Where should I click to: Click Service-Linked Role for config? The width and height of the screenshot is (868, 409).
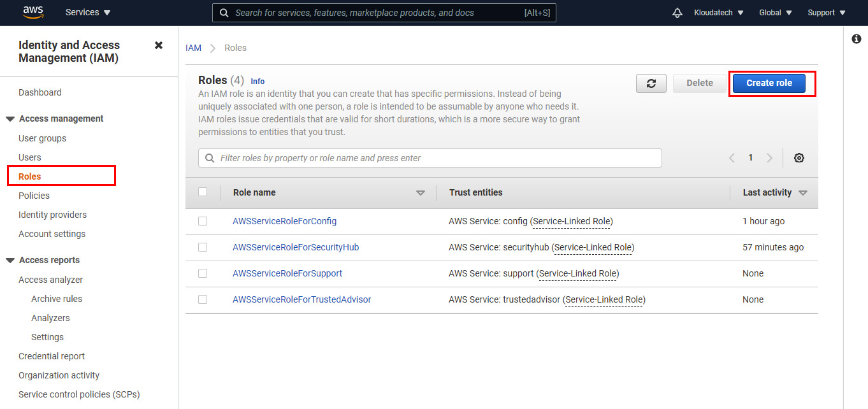coord(572,221)
